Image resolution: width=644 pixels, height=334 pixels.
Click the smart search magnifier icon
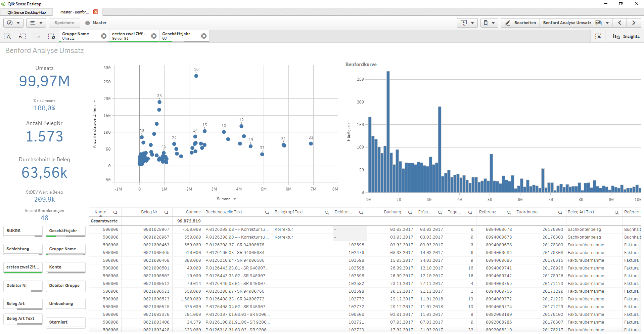coord(7,36)
